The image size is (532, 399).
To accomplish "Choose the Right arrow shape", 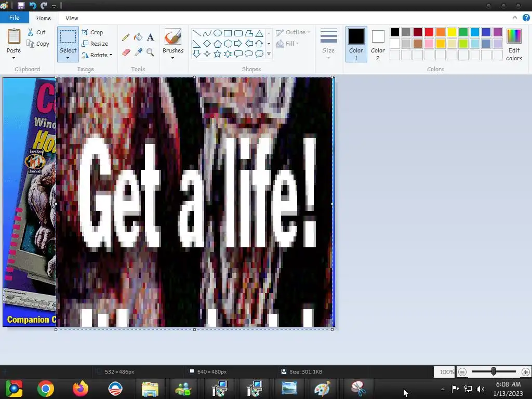I will point(238,44).
